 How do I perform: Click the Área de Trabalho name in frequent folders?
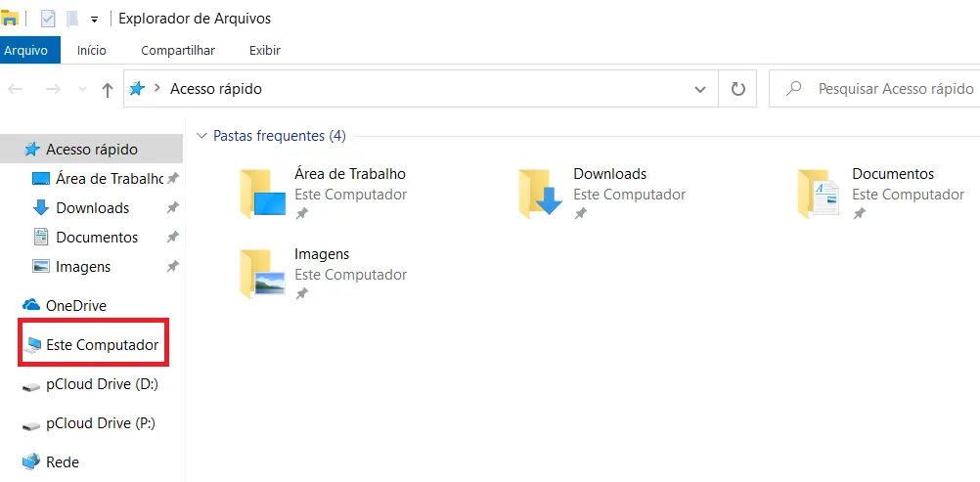pos(350,174)
